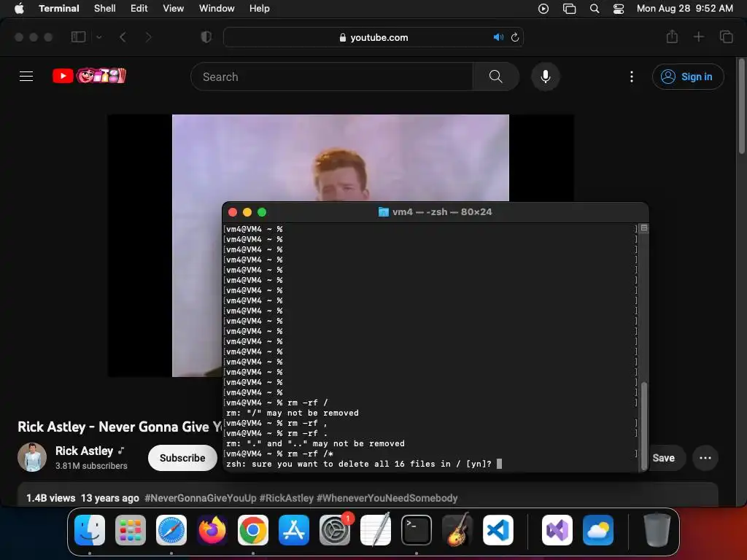This screenshot has height=560, width=747.
Task: Click the Screen Mirroring menu bar icon
Action: 569,9
